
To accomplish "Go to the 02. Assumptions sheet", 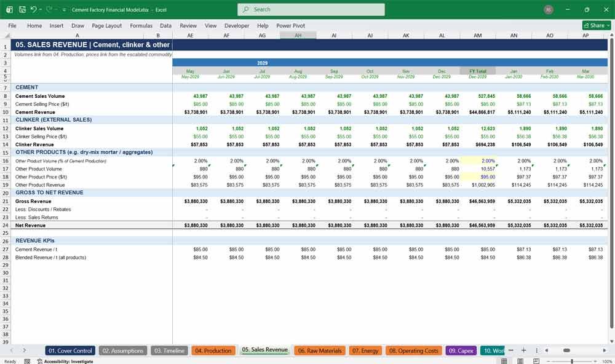I will coord(123,350).
